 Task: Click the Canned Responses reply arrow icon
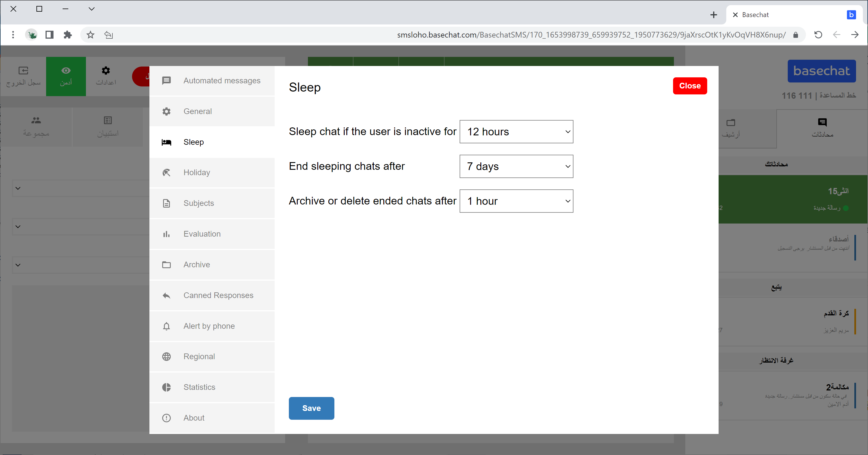[x=166, y=295]
